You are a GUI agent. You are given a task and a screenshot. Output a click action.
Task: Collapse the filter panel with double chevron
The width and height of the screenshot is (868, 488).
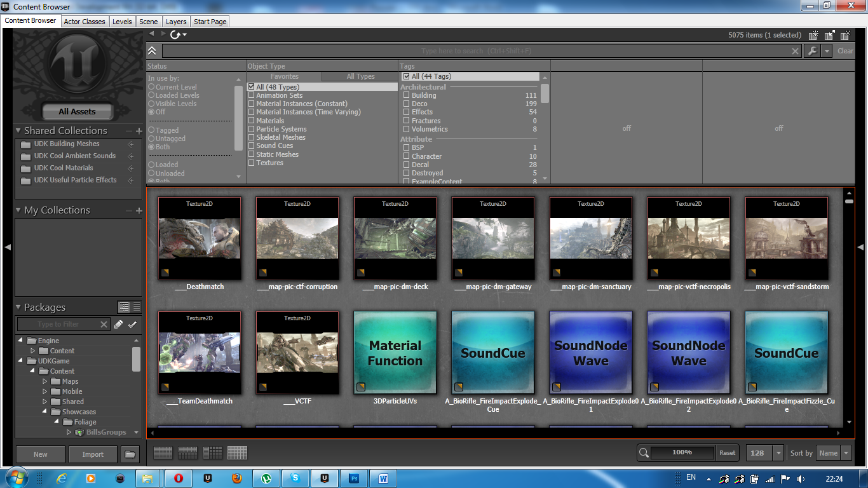152,51
